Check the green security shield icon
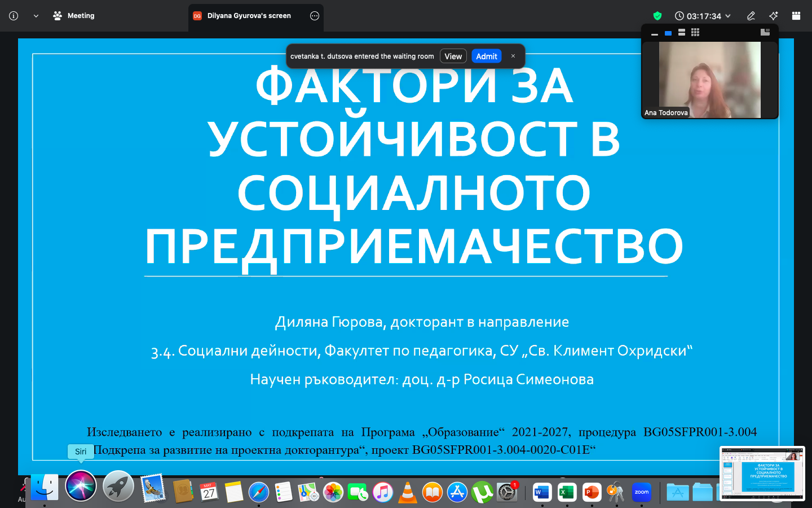812x508 pixels. point(657,16)
